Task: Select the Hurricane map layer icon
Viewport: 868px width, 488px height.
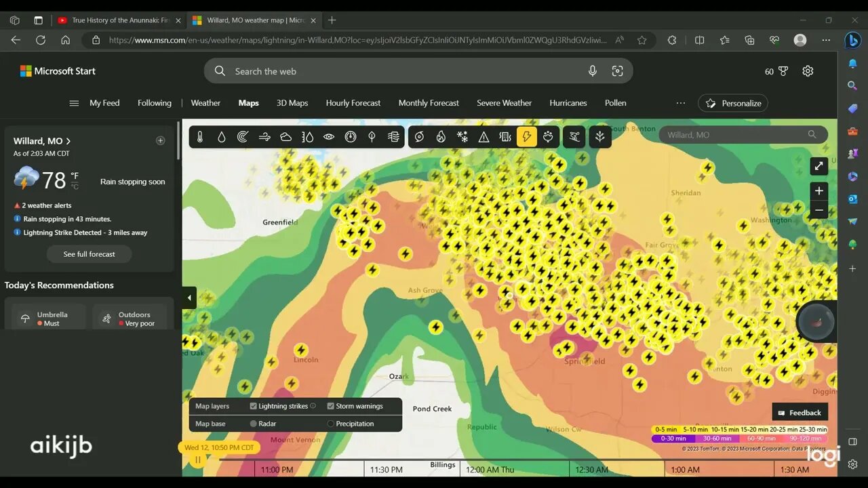Action: tap(419, 137)
